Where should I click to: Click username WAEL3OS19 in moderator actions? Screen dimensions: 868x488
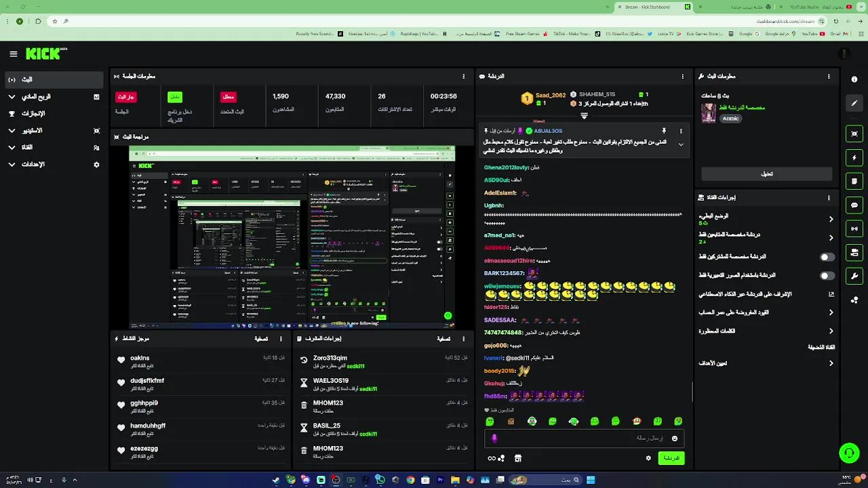pos(331,381)
